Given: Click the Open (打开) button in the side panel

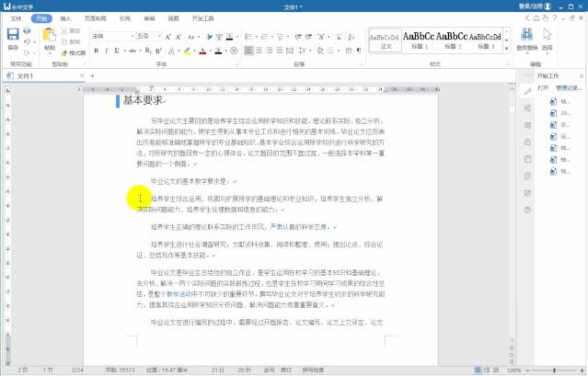Looking at the screenshot, I should click(x=543, y=88).
